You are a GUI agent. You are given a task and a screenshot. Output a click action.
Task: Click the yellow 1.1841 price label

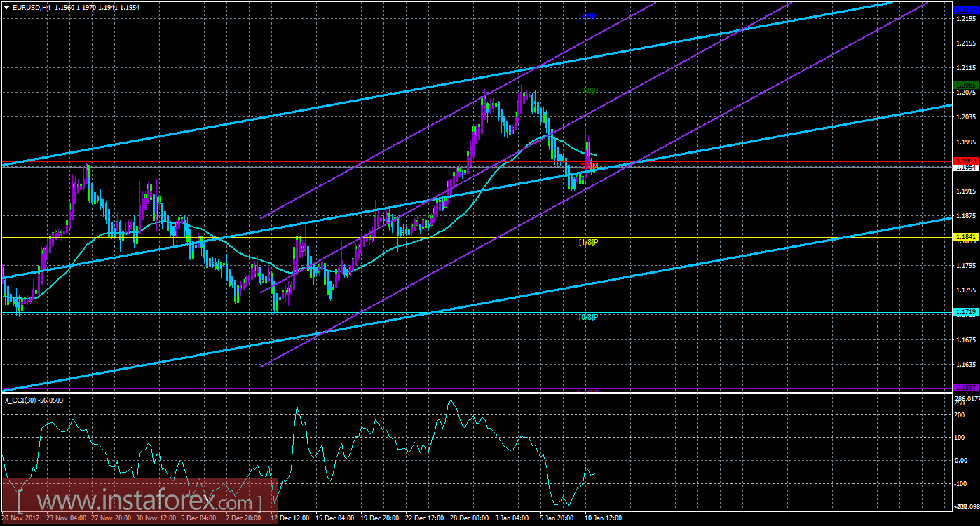966,237
